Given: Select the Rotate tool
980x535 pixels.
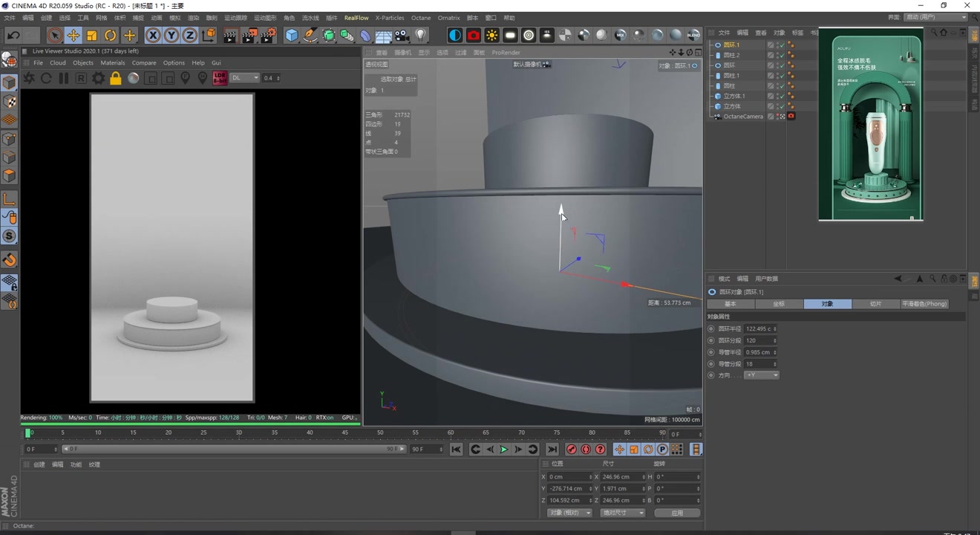Looking at the screenshot, I should pos(110,35).
